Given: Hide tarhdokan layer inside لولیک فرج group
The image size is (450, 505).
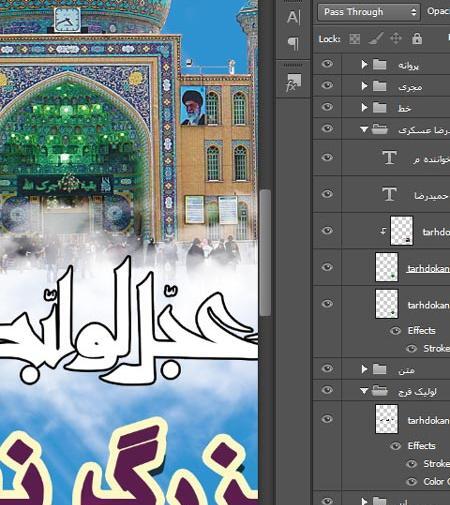Looking at the screenshot, I should 327,419.
